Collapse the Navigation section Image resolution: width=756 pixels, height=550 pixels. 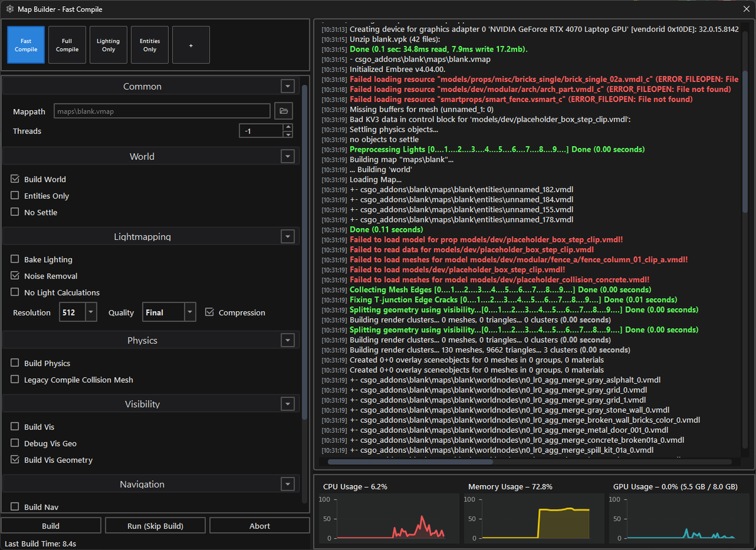[x=288, y=484]
